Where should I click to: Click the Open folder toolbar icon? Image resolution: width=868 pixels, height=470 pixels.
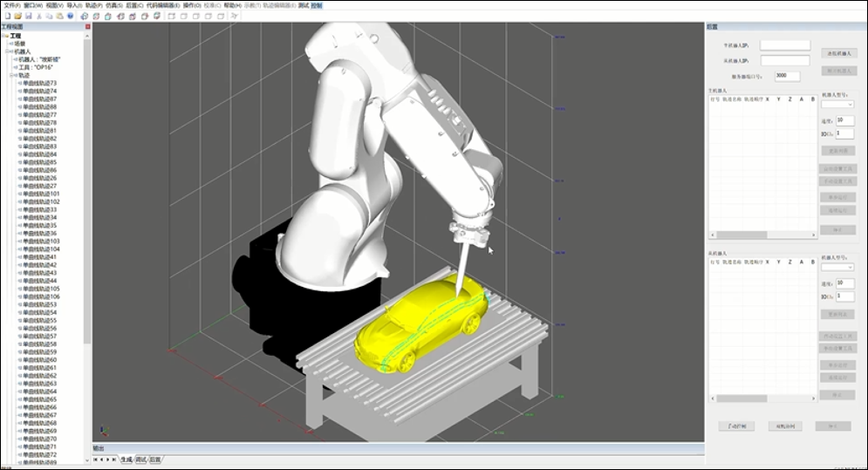click(x=17, y=16)
